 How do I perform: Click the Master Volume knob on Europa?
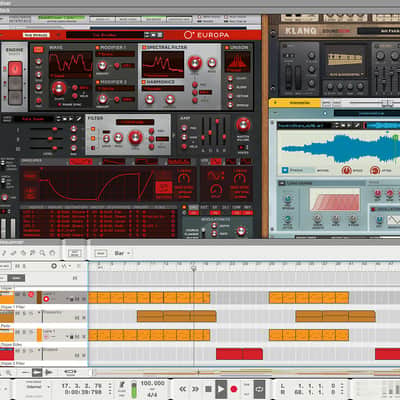point(243,124)
